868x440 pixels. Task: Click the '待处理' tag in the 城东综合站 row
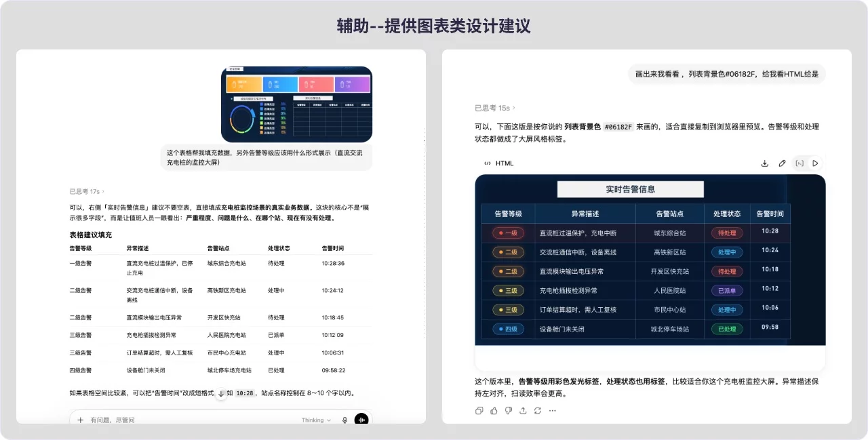point(727,233)
